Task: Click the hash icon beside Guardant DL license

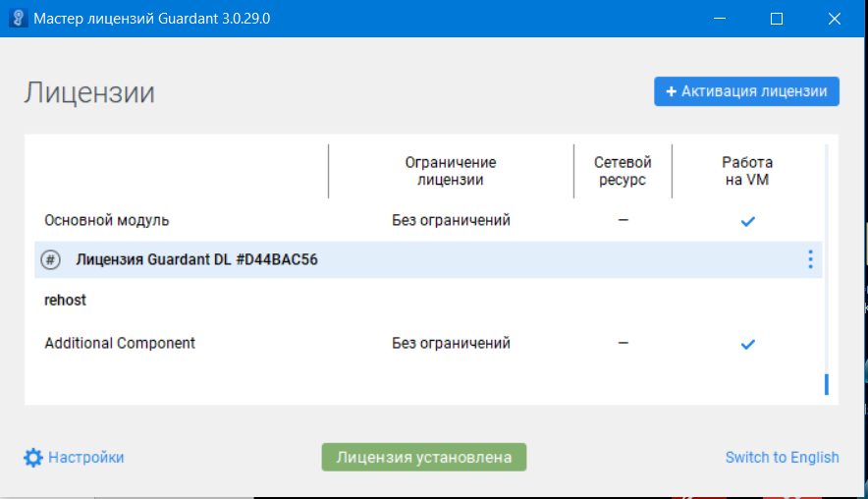Action: click(50, 260)
